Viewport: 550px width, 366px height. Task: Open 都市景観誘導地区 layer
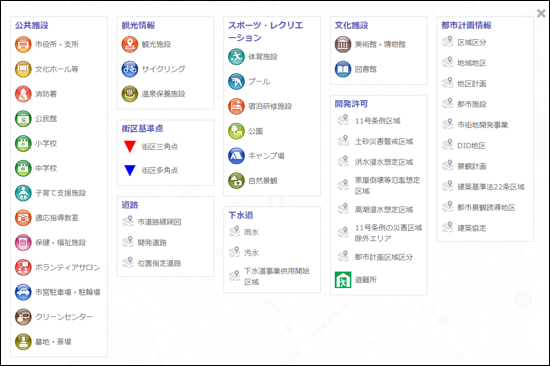point(479,207)
